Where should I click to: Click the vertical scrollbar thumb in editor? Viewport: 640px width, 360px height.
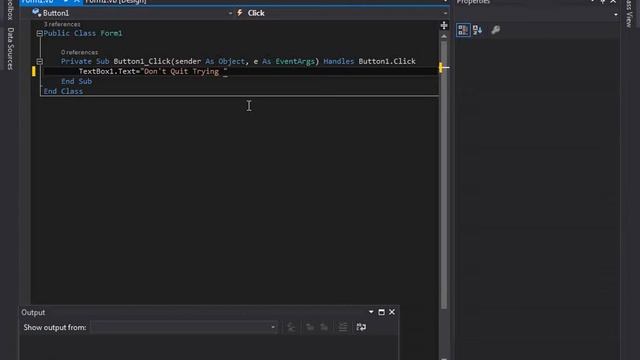pyautogui.click(x=444, y=174)
